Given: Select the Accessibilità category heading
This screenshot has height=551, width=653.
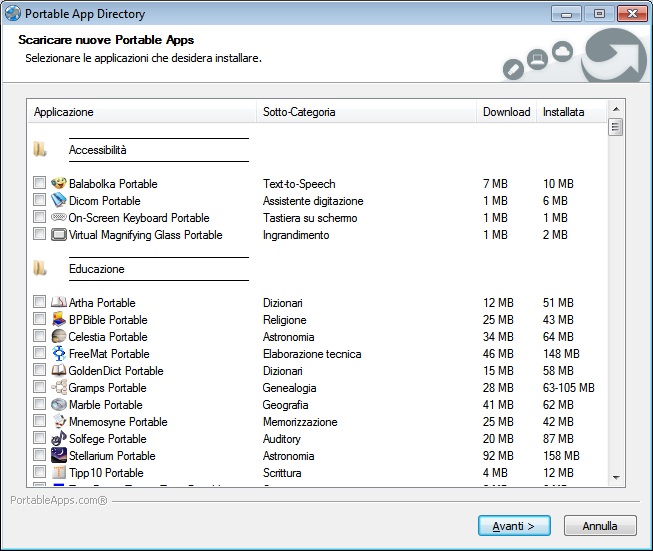Looking at the screenshot, I should (97, 150).
